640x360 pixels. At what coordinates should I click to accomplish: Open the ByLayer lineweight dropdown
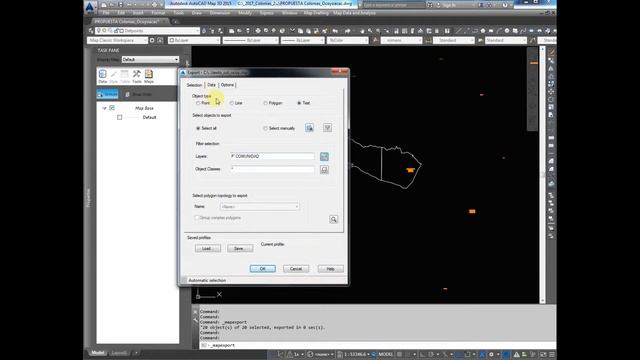tap(302, 40)
